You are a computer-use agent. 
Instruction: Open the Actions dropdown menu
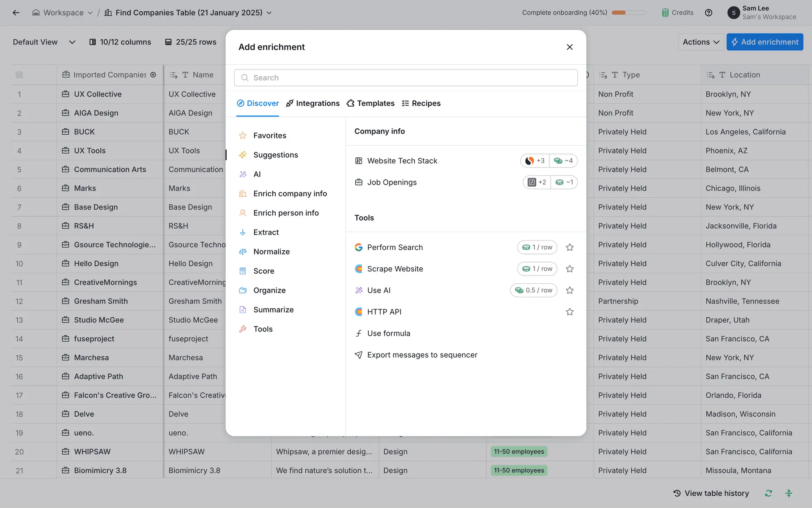pos(701,42)
